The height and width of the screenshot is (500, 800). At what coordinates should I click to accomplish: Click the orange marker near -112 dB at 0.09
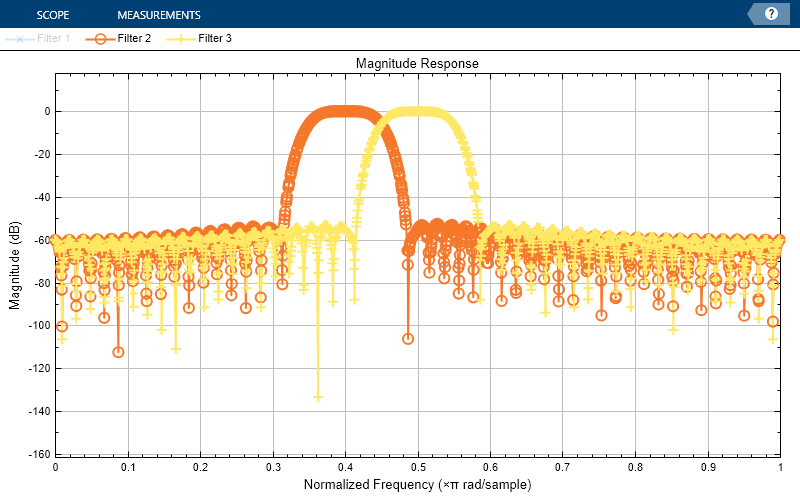point(118,352)
